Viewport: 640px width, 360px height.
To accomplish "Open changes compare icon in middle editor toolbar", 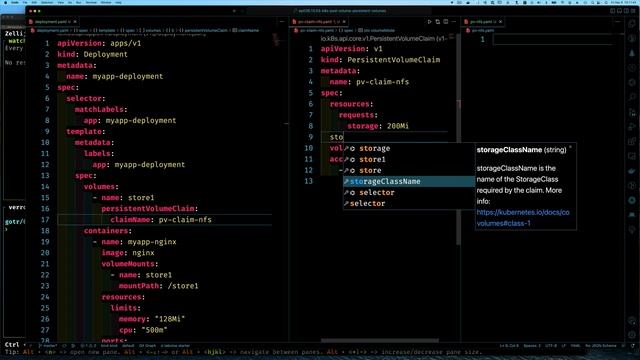I will click(x=438, y=22).
